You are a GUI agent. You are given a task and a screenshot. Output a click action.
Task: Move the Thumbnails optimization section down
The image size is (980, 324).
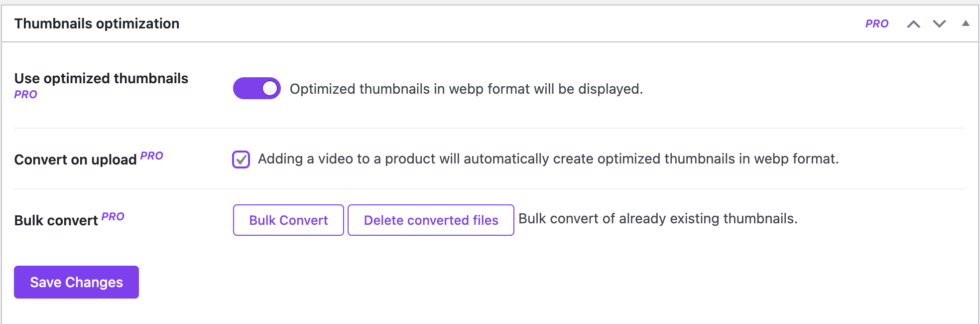click(938, 23)
